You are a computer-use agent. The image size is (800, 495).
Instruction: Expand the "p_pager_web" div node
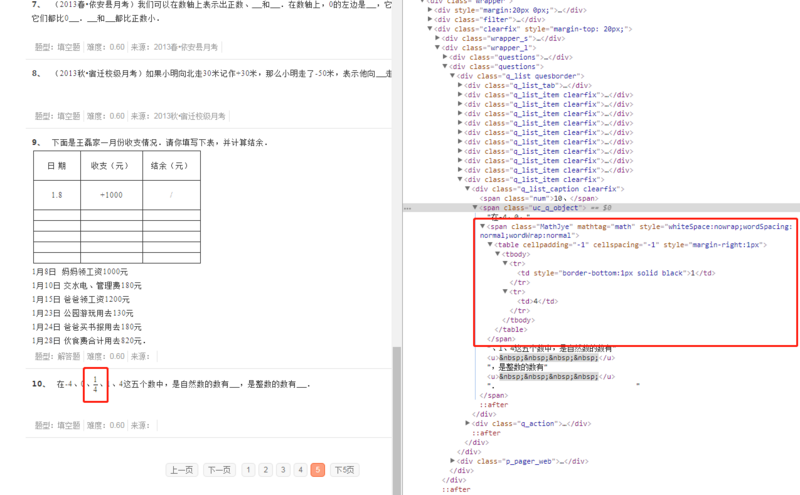(453, 461)
